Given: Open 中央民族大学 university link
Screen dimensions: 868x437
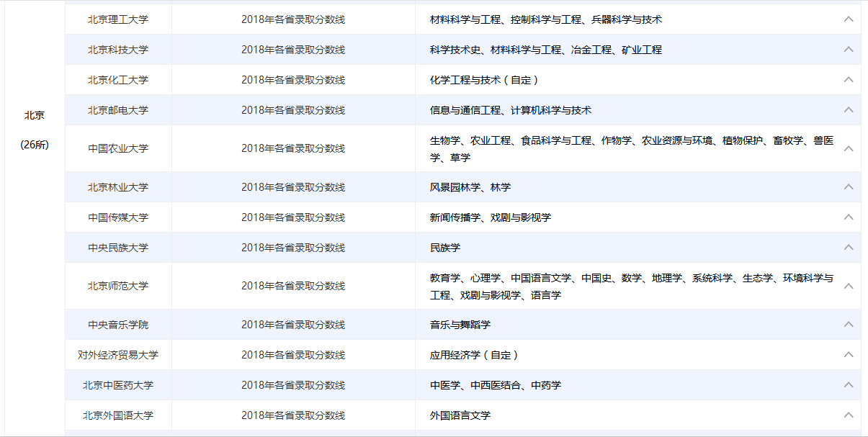Looking at the screenshot, I should (x=118, y=248).
